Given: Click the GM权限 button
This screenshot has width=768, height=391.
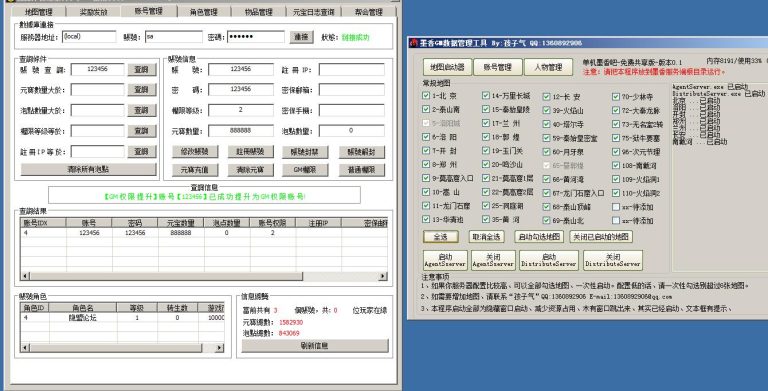Looking at the screenshot, I should pos(305,170).
